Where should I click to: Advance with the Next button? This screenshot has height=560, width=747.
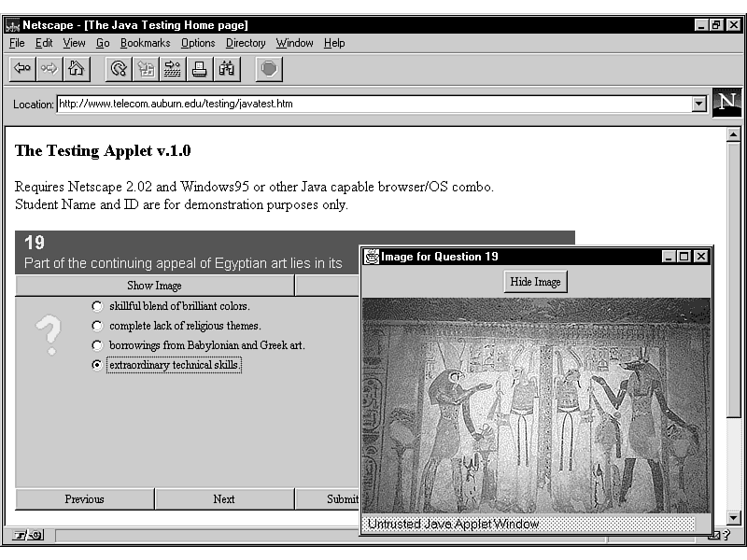pos(224,499)
